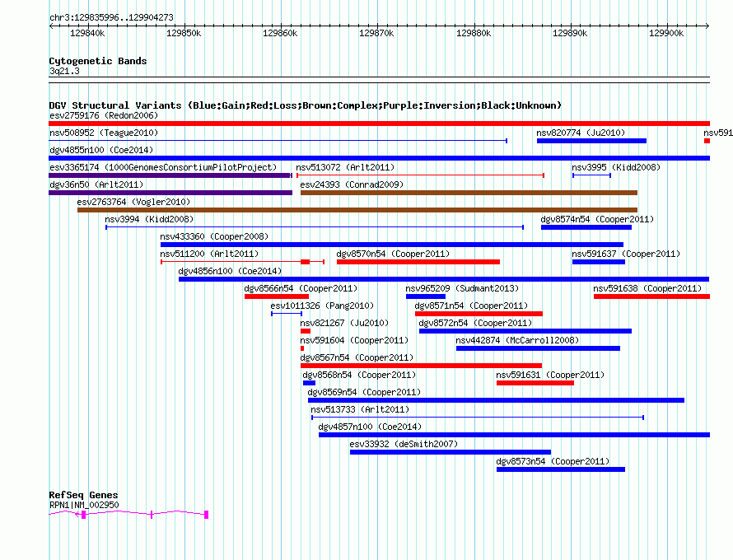Click nsv3995 (Kidd2008) label
The width and height of the screenshot is (733, 560).
pos(616,167)
